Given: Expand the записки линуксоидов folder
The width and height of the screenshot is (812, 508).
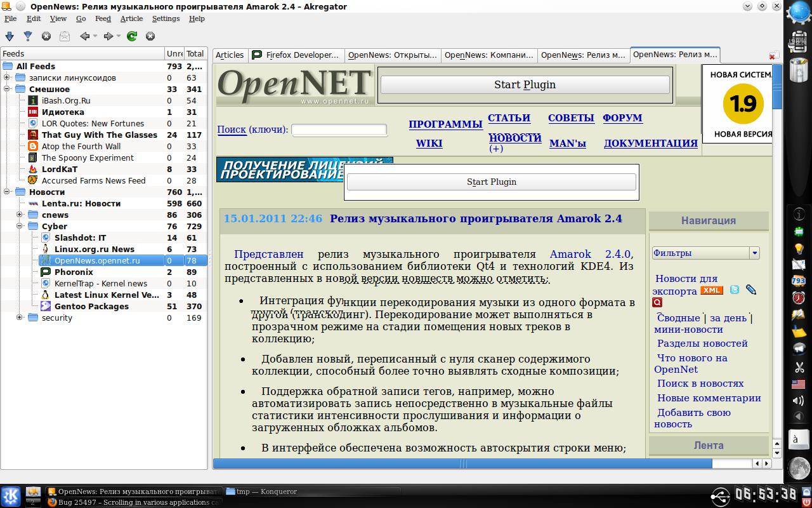Looking at the screenshot, I should point(7,77).
